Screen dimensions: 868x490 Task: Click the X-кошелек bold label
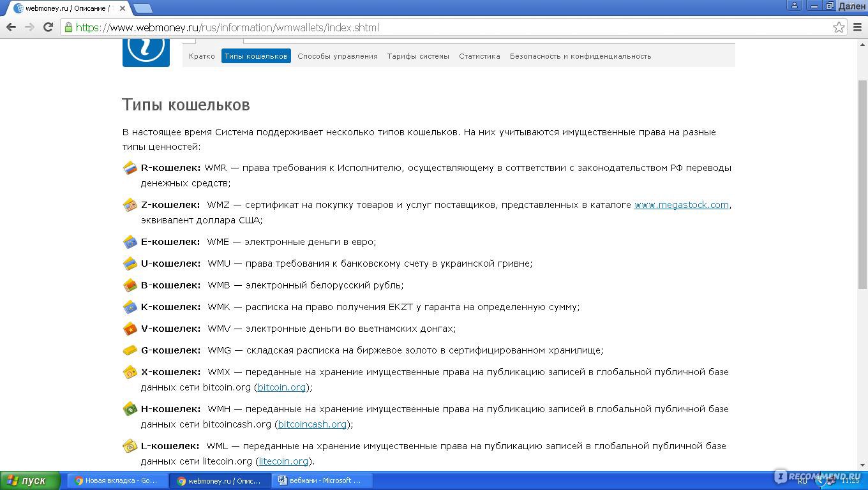pos(170,372)
